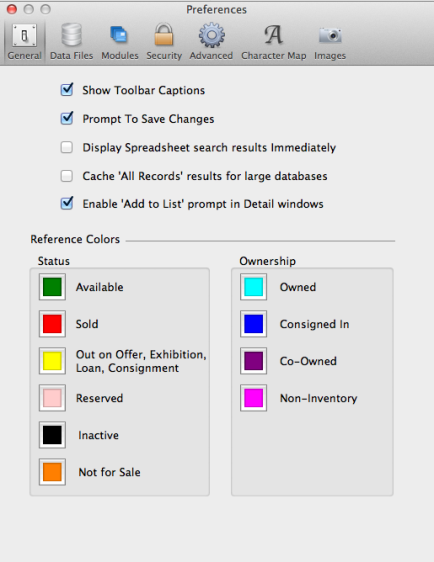Uncheck Show Toolbar Captions
The image size is (434, 562).
pyautogui.click(x=67, y=90)
